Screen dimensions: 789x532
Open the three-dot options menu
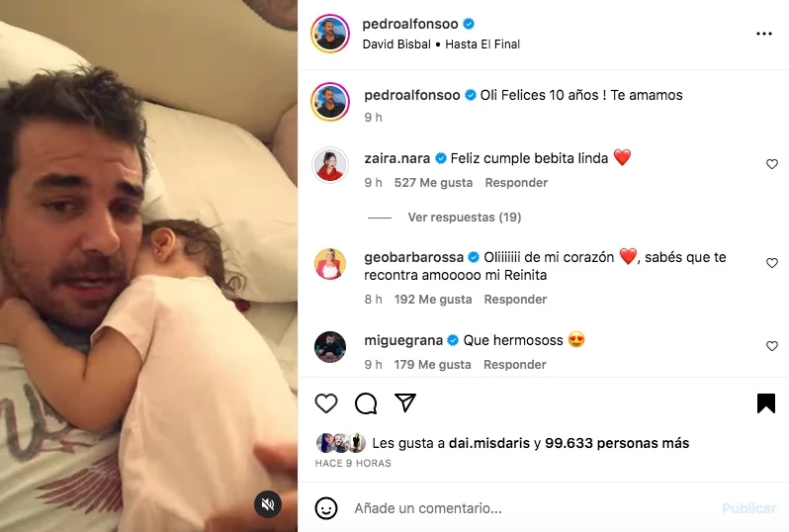coord(764,34)
